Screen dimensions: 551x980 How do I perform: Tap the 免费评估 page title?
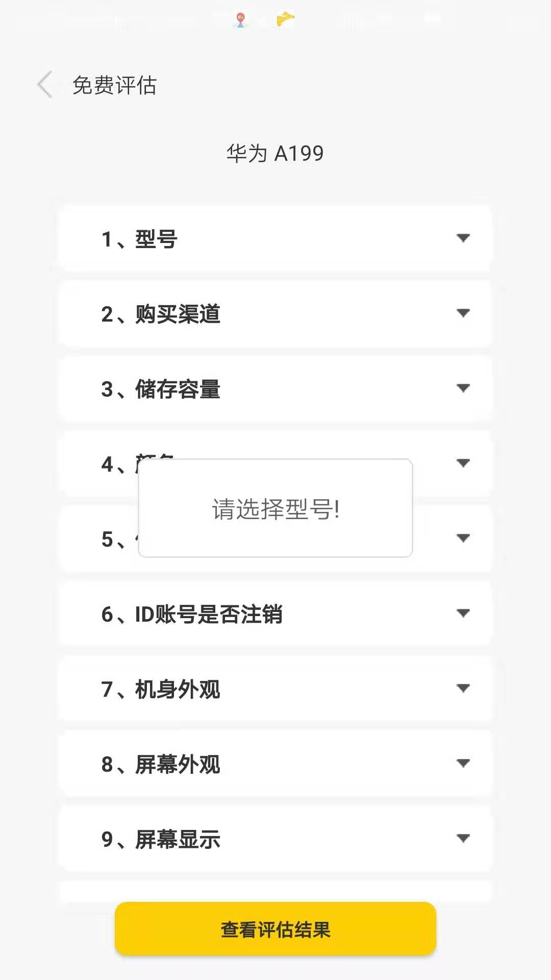point(114,84)
